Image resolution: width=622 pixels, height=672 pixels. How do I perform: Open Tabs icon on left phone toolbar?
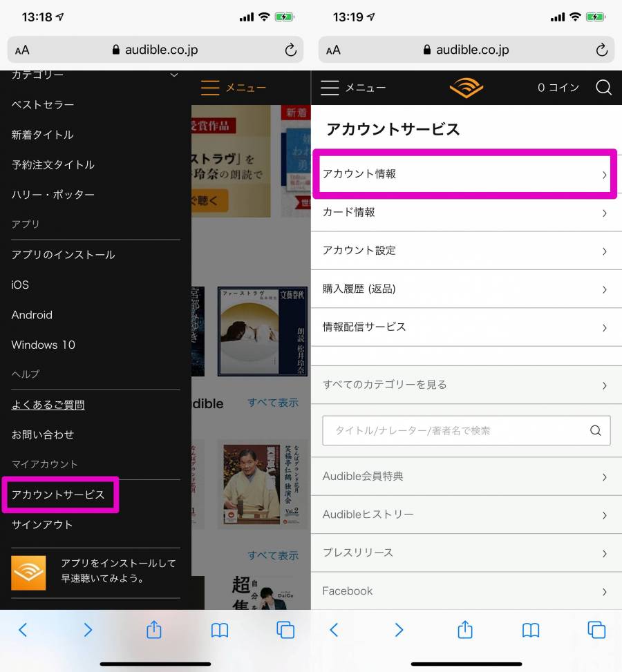coord(285,630)
